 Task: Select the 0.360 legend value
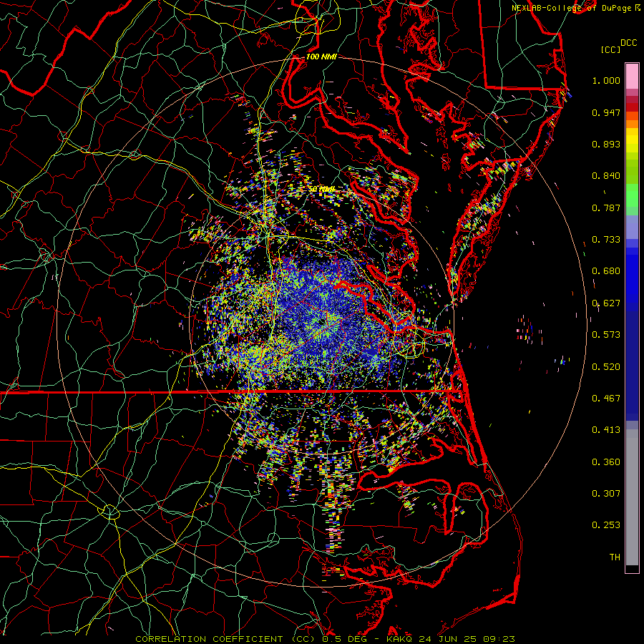coord(606,462)
